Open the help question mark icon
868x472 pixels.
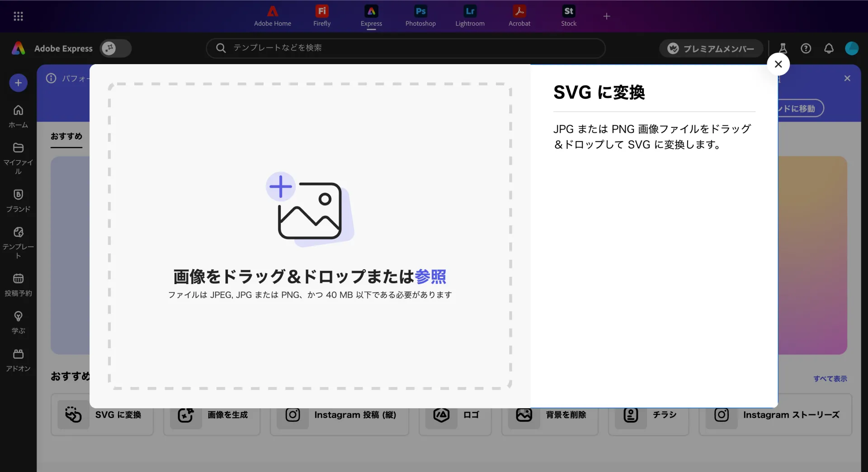point(806,48)
